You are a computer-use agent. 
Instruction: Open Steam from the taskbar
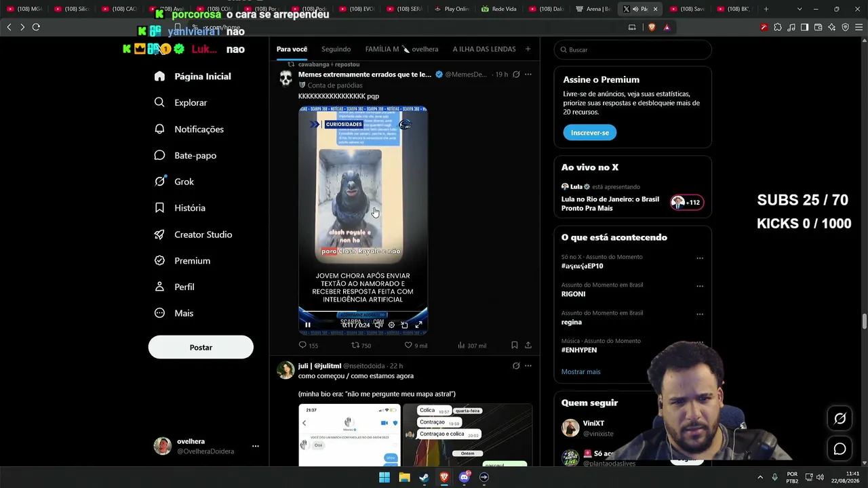click(x=424, y=477)
